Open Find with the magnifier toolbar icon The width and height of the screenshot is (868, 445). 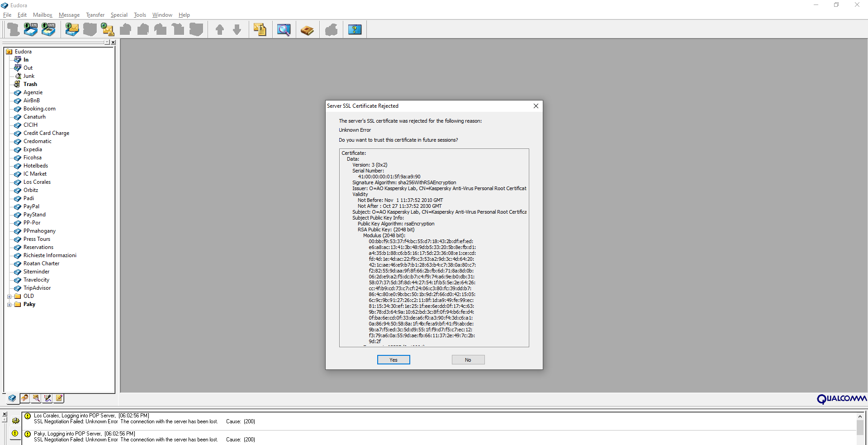point(284,29)
